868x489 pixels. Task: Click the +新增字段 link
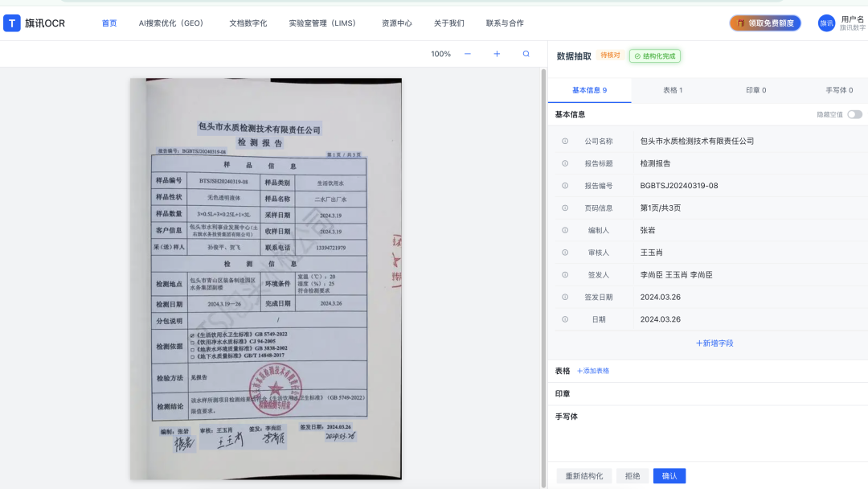[714, 343]
